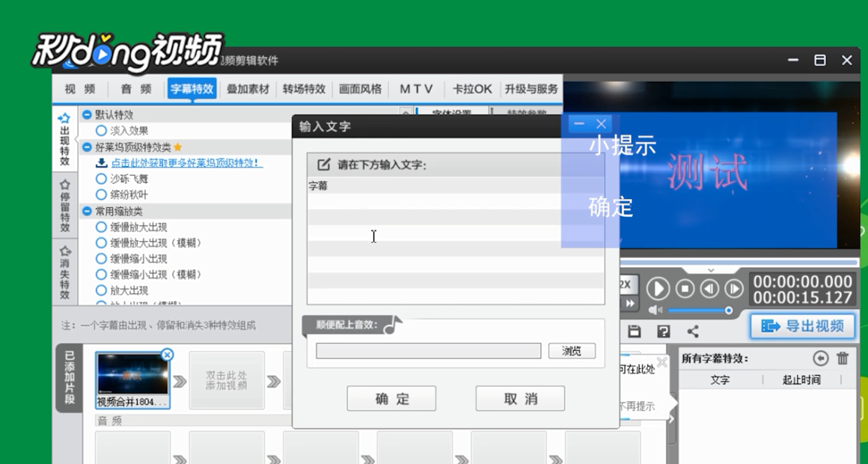This screenshot has height=464, width=868.
Task: Switch to the 音频 tab
Action: pyautogui.click(x=136, y=88)
